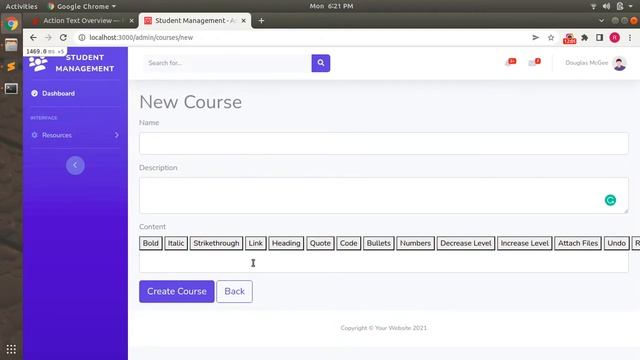Viewport: 640px width, 360px height.
Task: Open the Terminal icon in the dock
Action: [11, 89]
